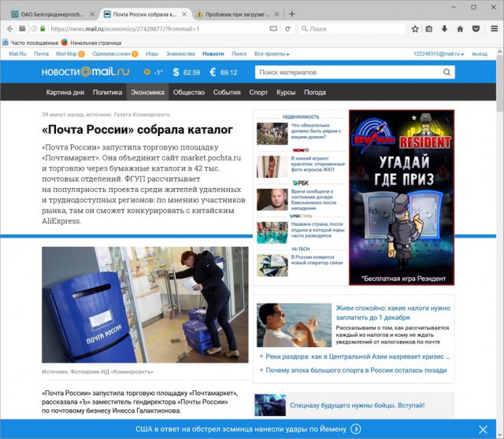Open the Новости link in top bar

click(x=213, y=54)
